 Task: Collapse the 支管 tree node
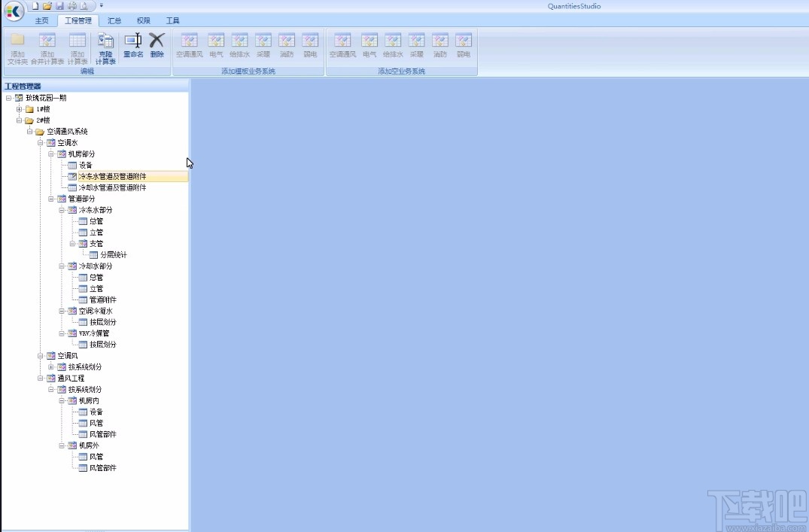tap(73, 244)
